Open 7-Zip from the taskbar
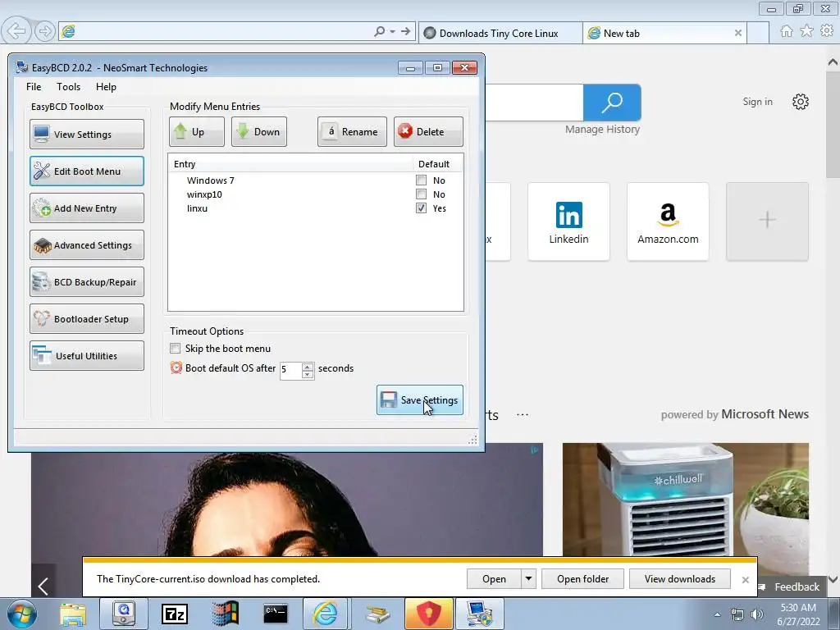840x630 pixels. tap(175, 614)
